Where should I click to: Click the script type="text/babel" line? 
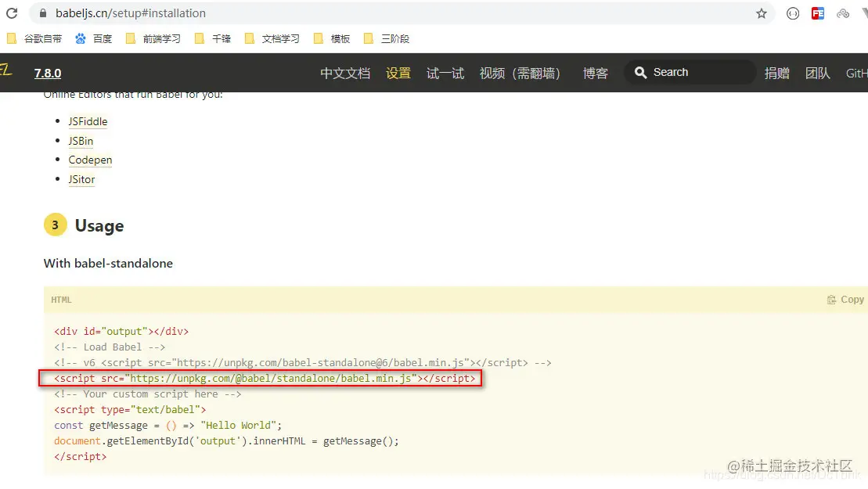pos(130,410)
